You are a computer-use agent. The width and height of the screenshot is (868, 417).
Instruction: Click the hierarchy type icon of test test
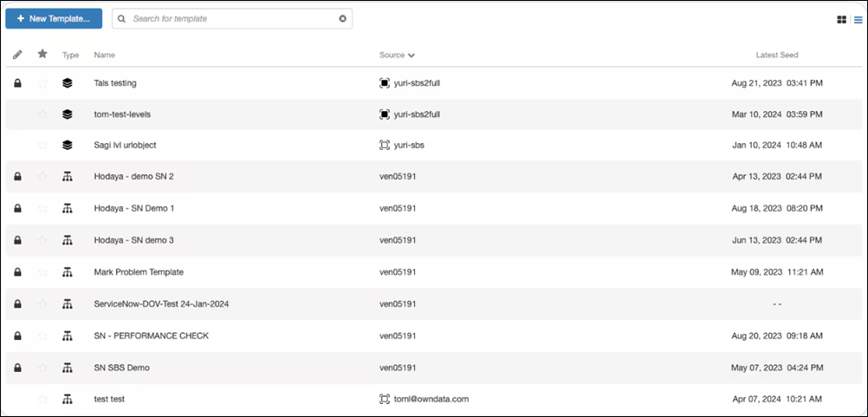[68, 399]
